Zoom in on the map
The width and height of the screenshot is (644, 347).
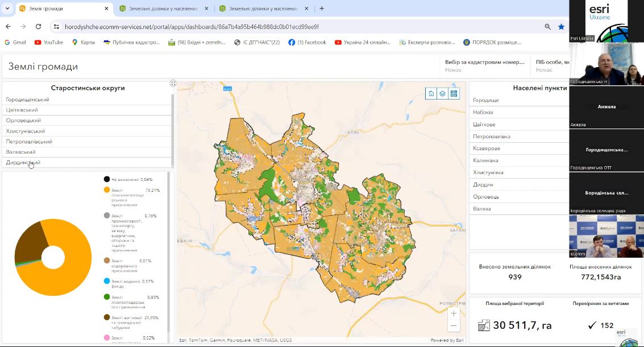pos(454,313)
